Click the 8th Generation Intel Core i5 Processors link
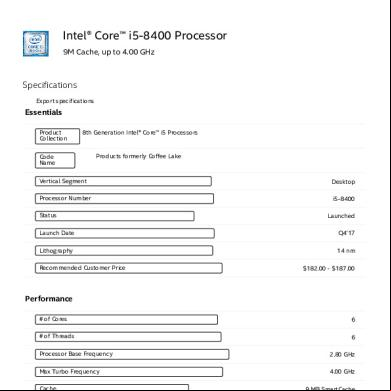Viewport: 391px width, 391px height. [140, 133]
